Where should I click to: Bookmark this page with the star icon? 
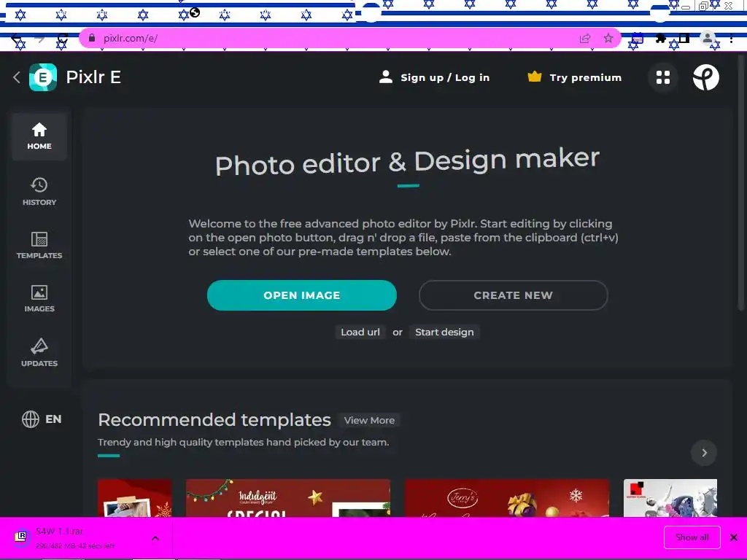608,38
